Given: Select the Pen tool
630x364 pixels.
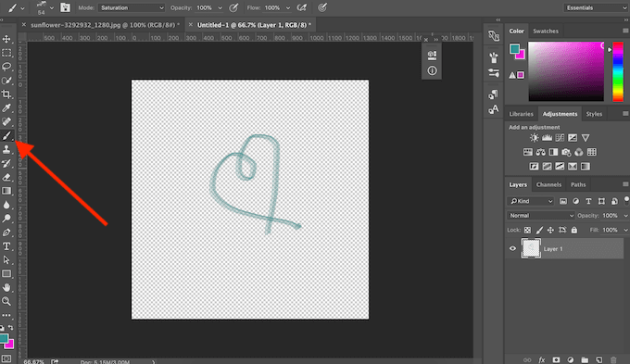Looking at the screenshot, I should [6, 232].
